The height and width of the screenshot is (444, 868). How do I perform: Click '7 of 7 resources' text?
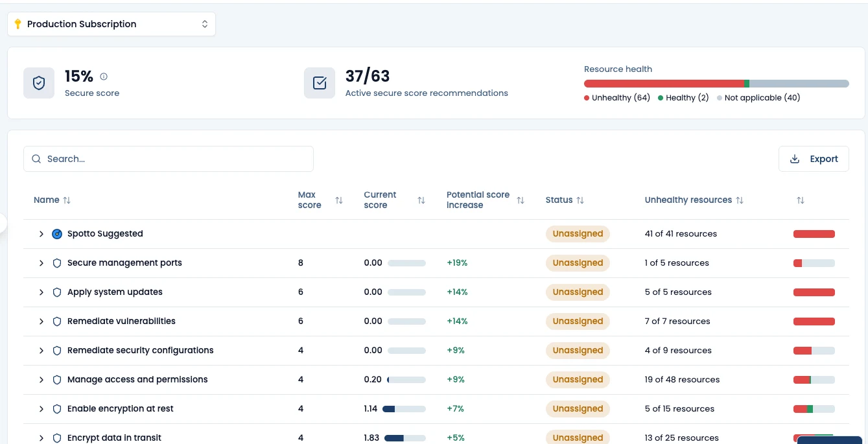(677, 321)
